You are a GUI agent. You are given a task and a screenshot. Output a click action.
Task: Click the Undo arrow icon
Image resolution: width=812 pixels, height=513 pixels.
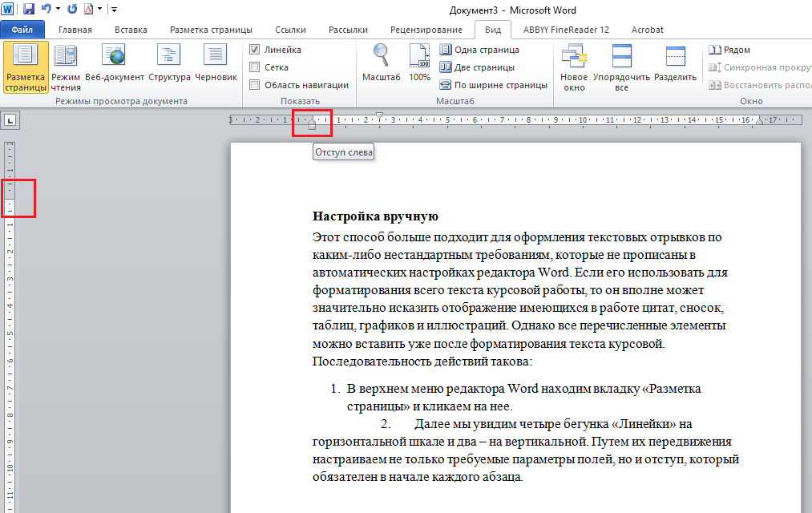46,9
